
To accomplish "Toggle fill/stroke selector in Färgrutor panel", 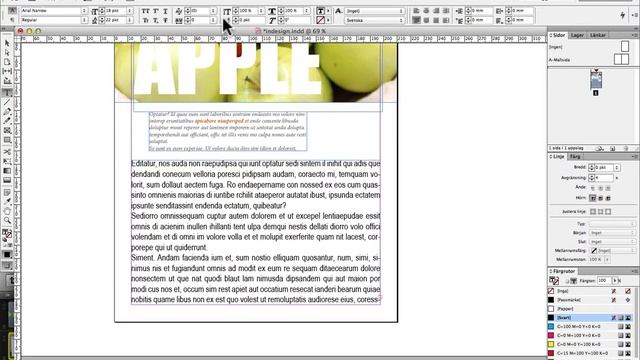I will (554, 280).
